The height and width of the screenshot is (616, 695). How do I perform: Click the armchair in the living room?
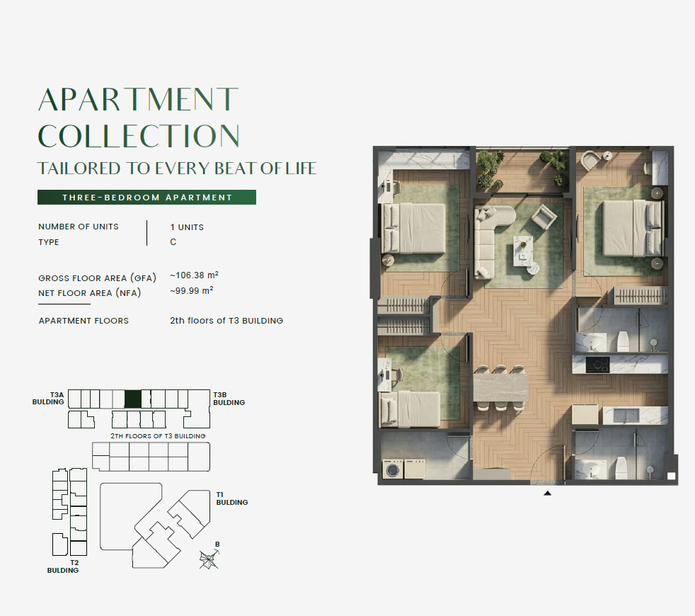point(544,217)
